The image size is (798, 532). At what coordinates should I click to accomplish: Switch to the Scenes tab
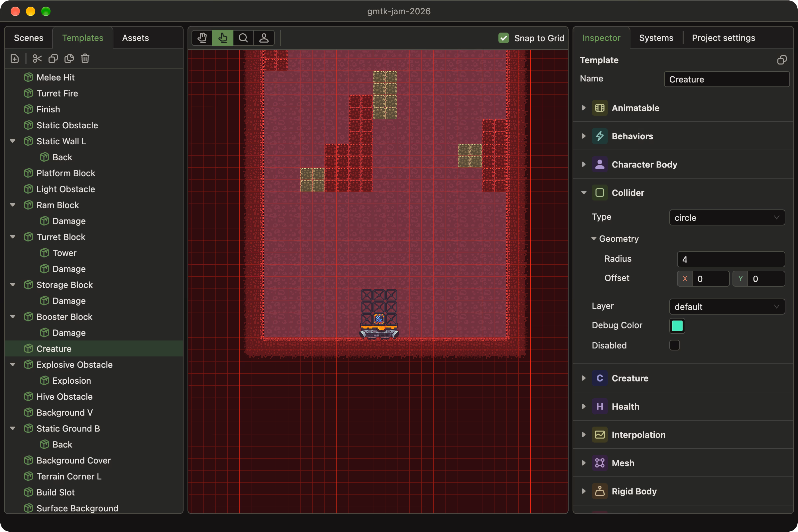(x=29, y=38)
